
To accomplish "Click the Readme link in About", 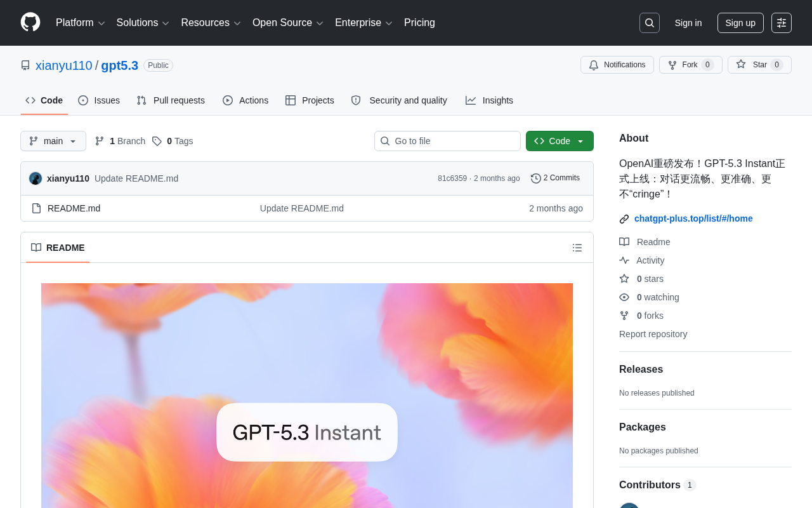I will [653, 242].
